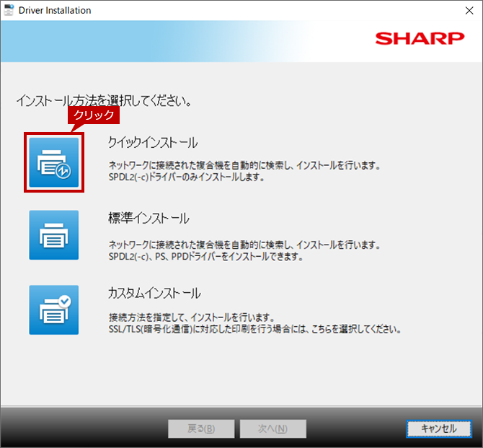Click the 標準インストール heading text

click(x=149, y=219)
